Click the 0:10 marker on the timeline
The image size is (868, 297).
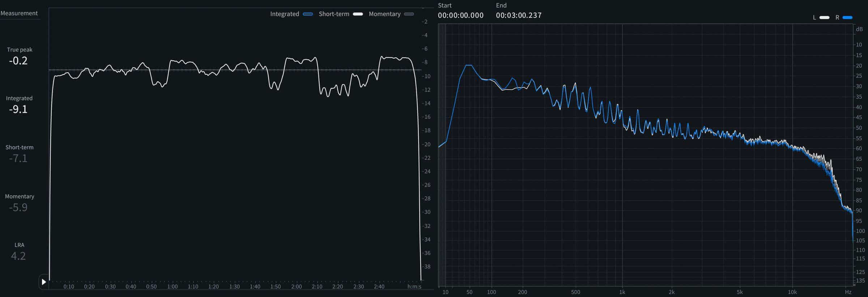69,286
